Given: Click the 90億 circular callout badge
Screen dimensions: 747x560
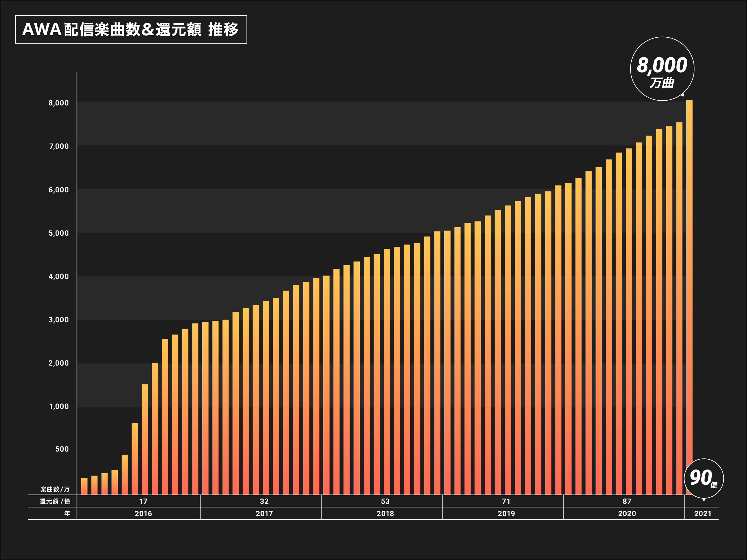Looking at the screenshot, I should pyautogui.click(x=703, y=478).
